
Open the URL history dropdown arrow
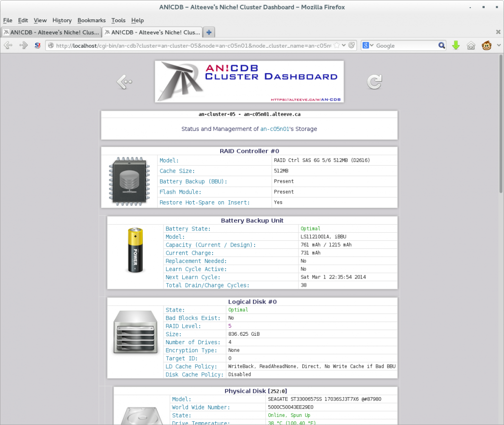(344, 45)
